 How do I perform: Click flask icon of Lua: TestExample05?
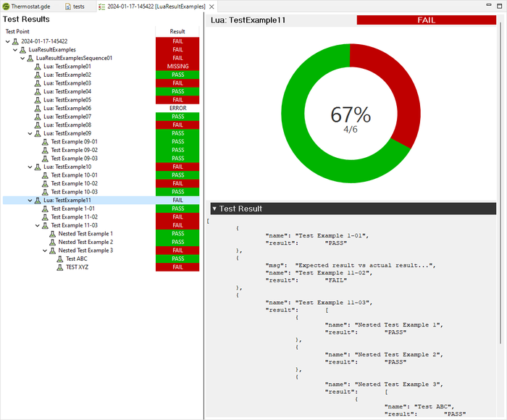pos(38,100)
